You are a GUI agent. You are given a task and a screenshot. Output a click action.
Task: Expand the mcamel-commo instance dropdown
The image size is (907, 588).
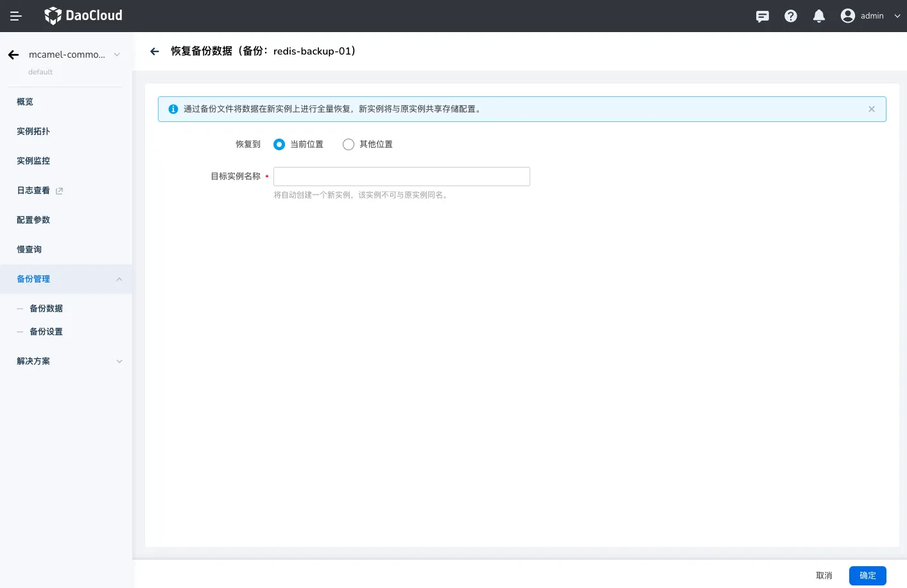pos(117,55)
